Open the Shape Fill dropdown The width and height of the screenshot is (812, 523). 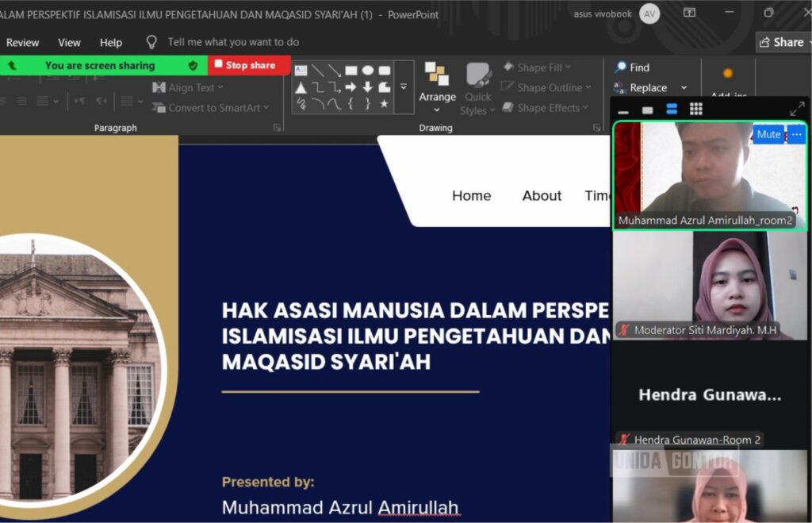pos(537,67)
